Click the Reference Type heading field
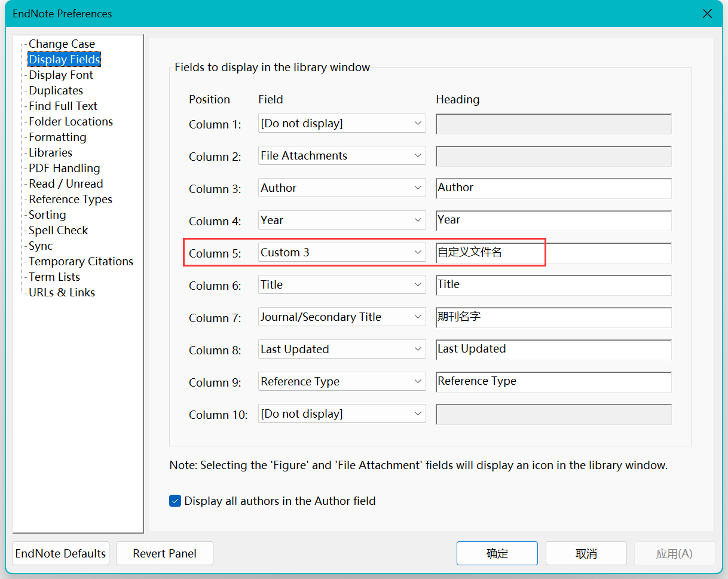Viewport: 728px width, 579px height. [x=553, y=382]
